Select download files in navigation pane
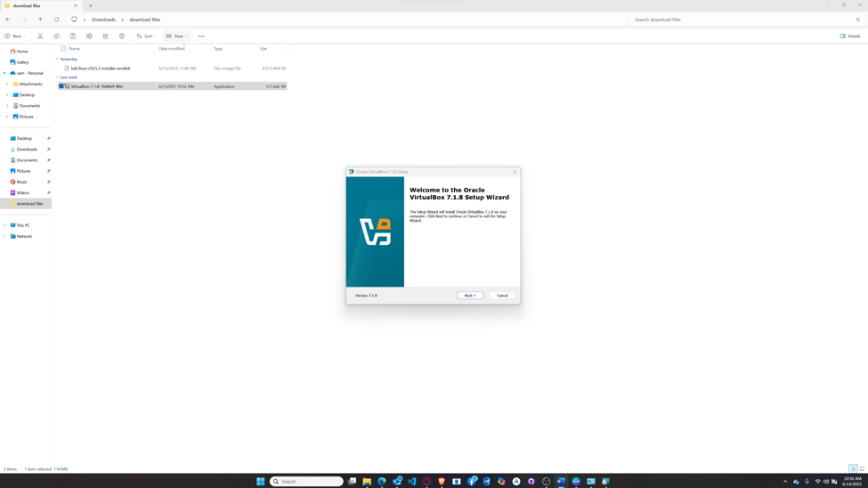This screenshot has width=868, height=488. pos(26,203)
